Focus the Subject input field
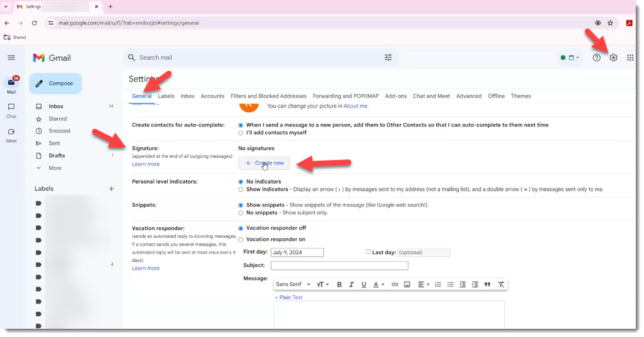644x337 pixels. [x=339, y=266]
